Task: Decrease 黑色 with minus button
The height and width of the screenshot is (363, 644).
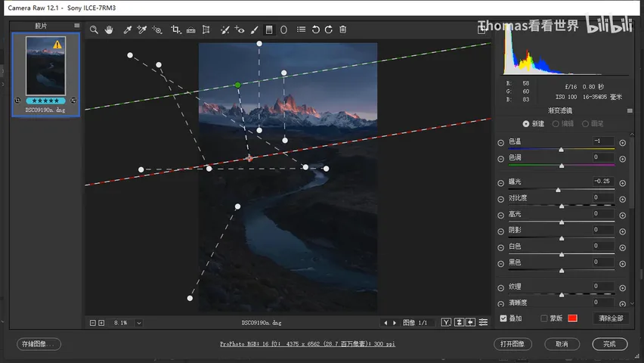Action: click(500, 263)
